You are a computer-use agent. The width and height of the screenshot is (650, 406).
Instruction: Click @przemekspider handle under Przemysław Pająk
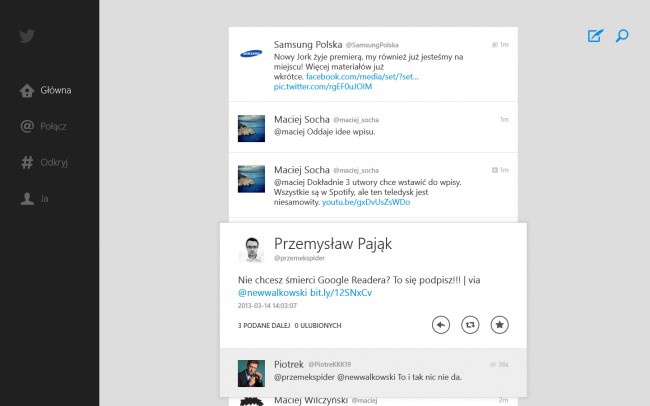(299, 258)
